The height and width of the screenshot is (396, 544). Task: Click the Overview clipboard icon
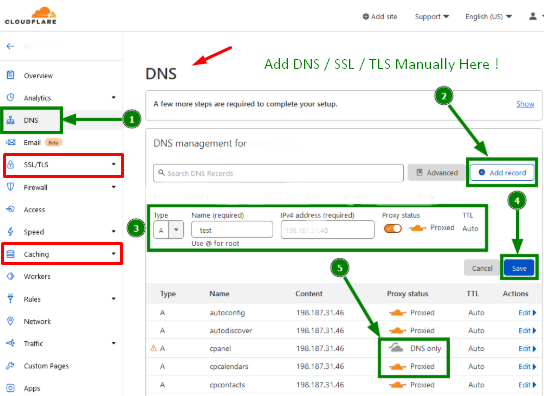(x=10, y=75)
